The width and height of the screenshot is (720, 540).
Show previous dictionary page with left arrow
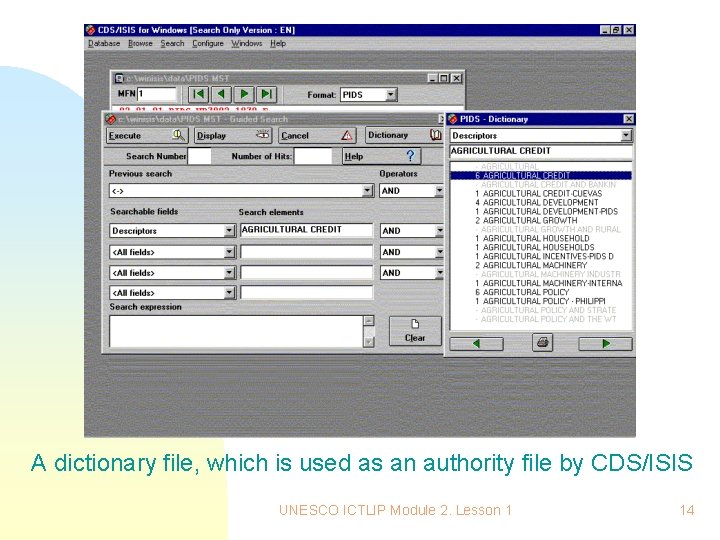pos(477,343)
